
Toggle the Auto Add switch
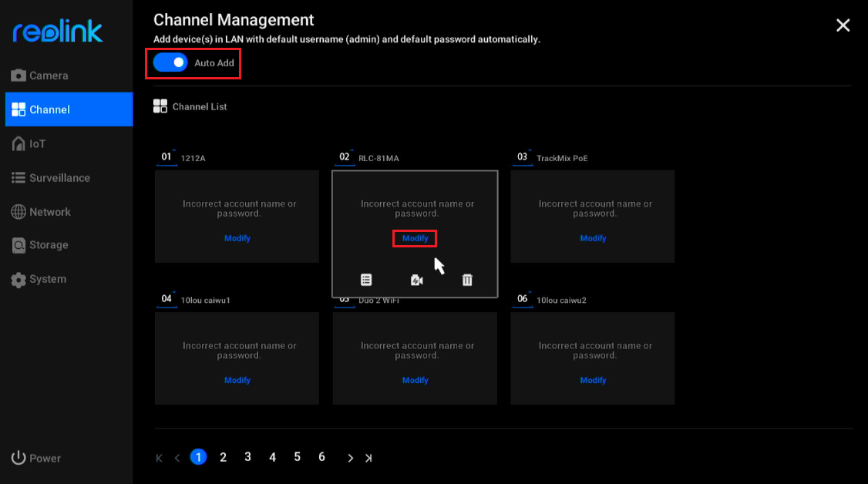tap(170, 63)
